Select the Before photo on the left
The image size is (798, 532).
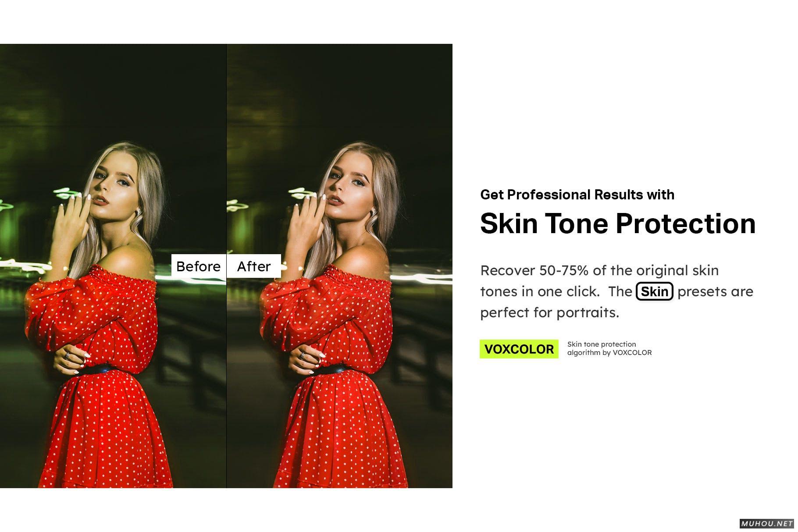point(113,266)
